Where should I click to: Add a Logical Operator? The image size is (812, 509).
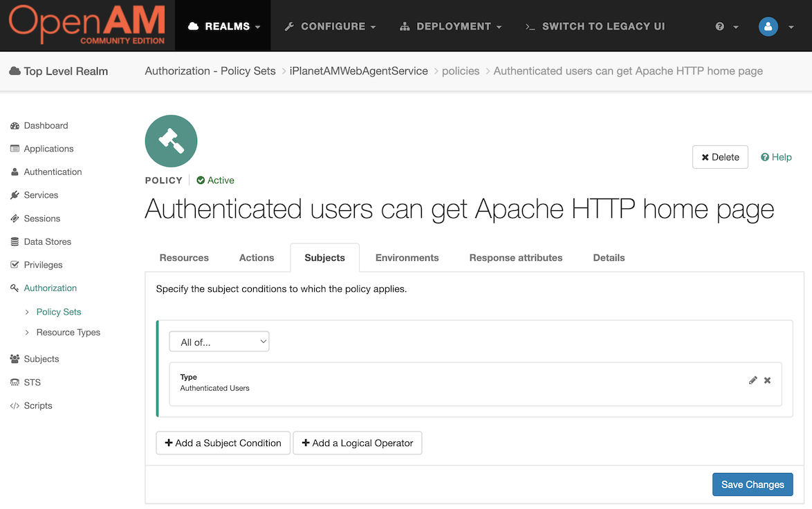(x=358, y=443)
